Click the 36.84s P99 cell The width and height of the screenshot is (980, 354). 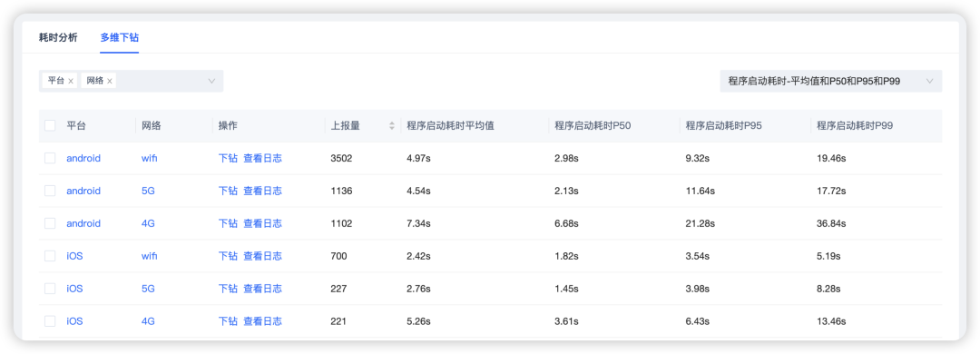[x=831, y=223]
